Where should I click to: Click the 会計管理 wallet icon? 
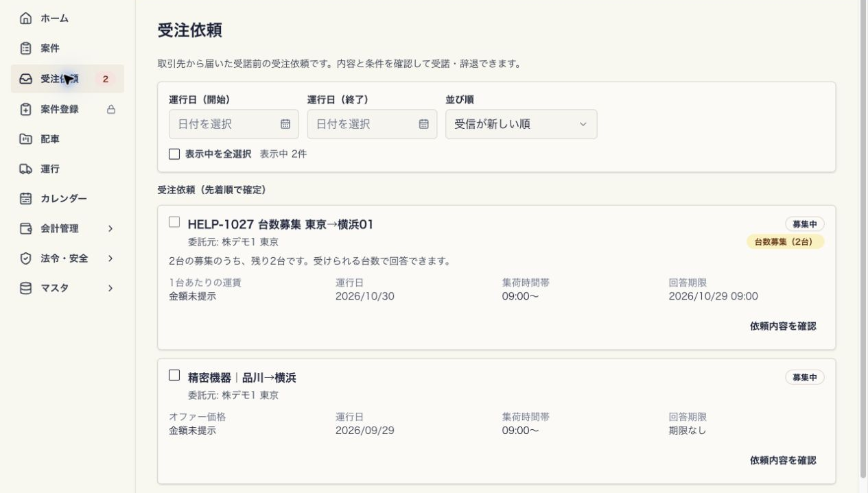(25, 228)
